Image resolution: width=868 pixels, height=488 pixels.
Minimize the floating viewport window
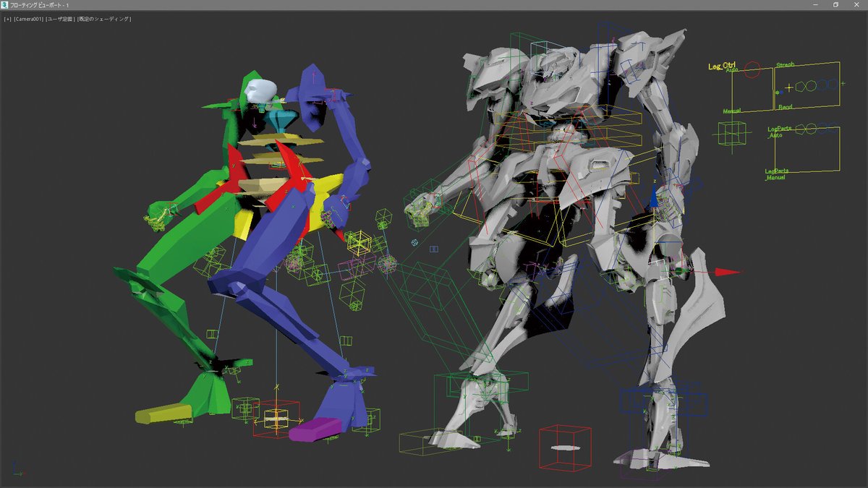coord(815,5)
